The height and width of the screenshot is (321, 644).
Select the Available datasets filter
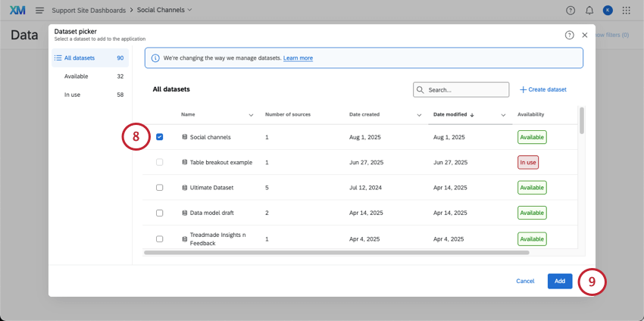pos(77,76)
